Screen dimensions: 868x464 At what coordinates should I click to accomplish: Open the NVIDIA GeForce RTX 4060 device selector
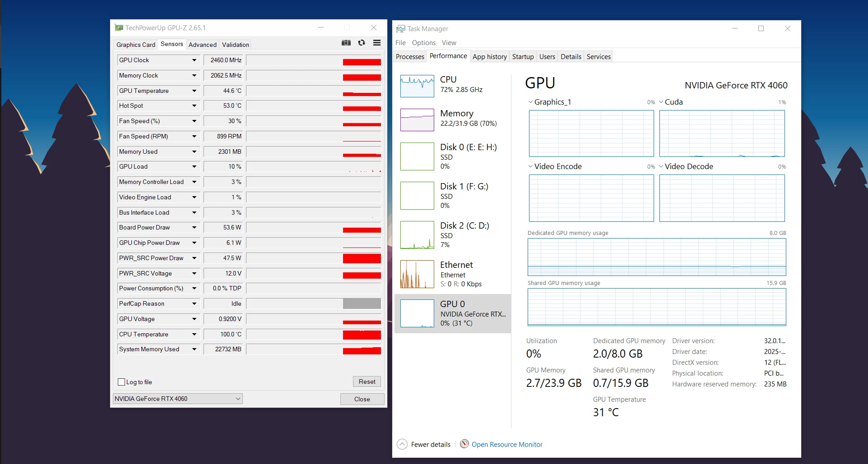pyautogui.click(x=177, y=399)
